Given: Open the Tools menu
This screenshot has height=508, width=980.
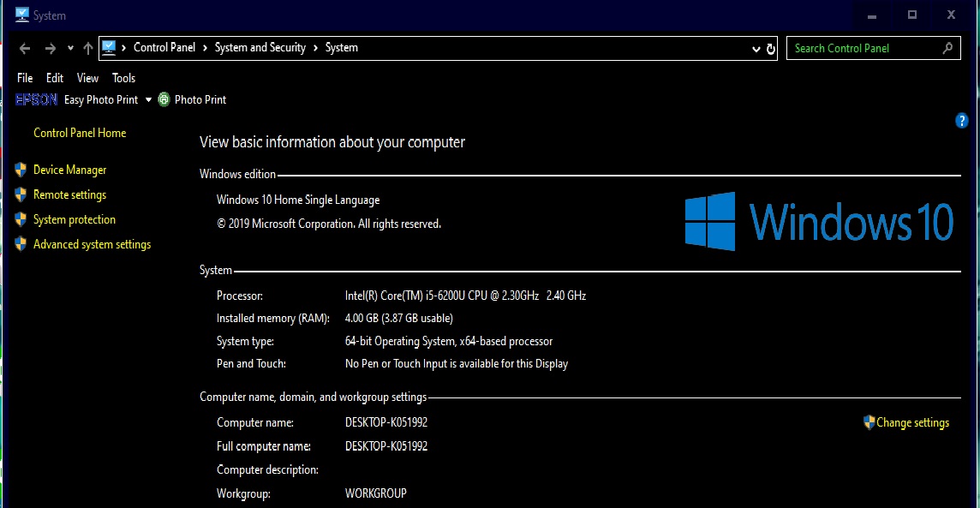Looking at the screenshot, I should click(123, 78).
